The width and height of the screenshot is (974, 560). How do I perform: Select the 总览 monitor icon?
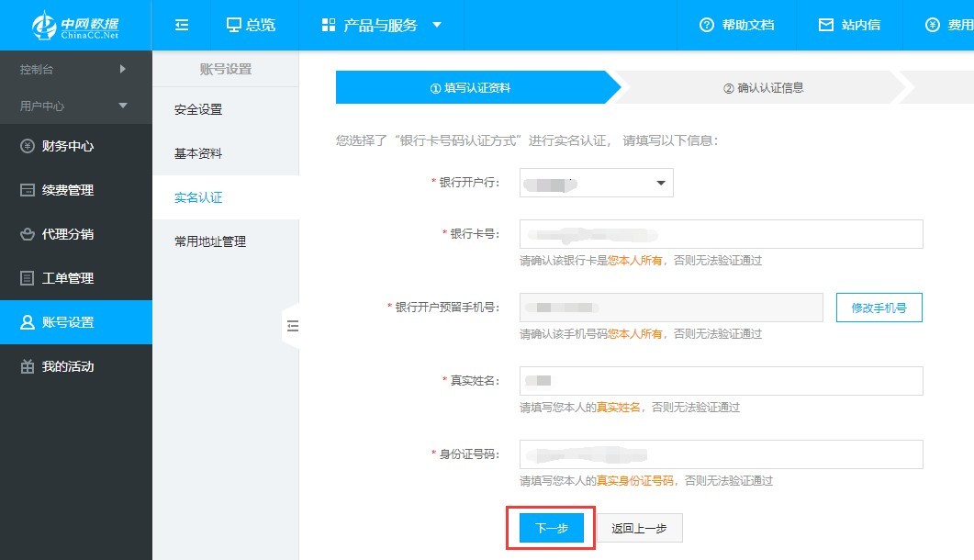[x=232, y=25]
